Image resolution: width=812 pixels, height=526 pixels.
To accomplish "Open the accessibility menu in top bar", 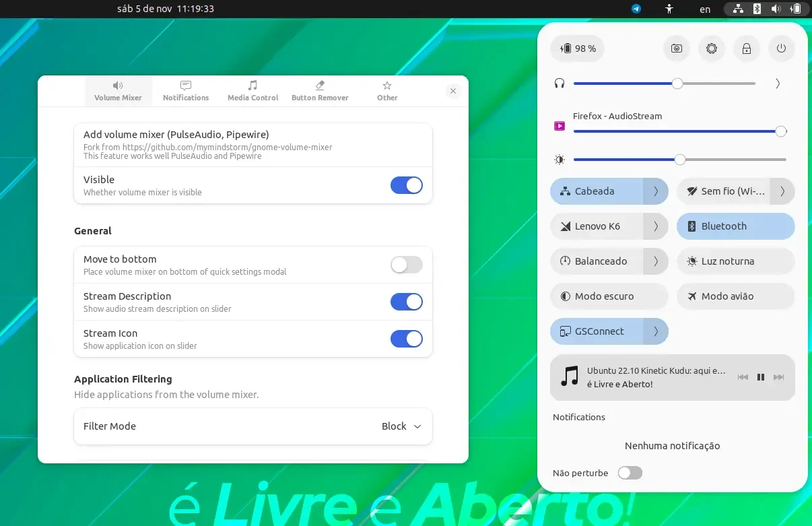I will tap(669, 9).
